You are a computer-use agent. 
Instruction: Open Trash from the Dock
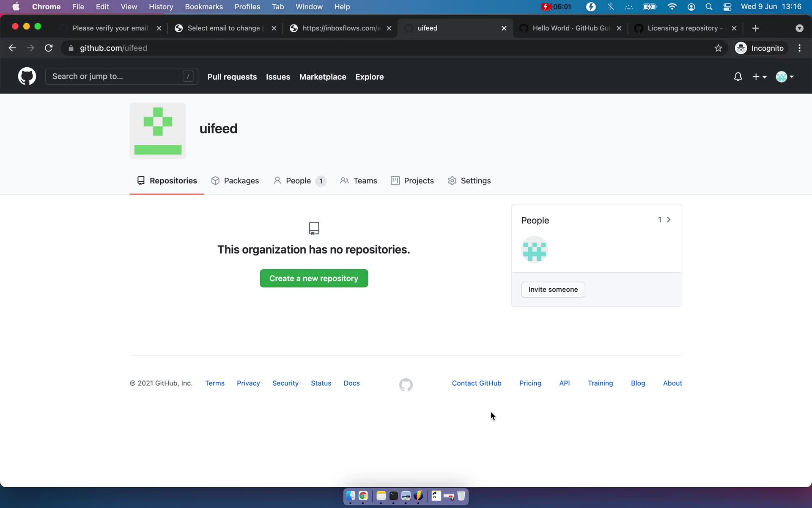(x=461, y=496)
